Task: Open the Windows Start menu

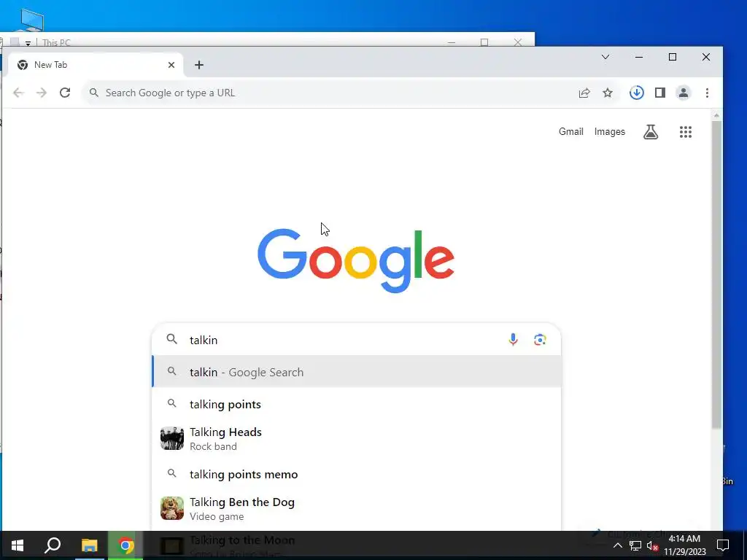Action: (x=18, y=545)
